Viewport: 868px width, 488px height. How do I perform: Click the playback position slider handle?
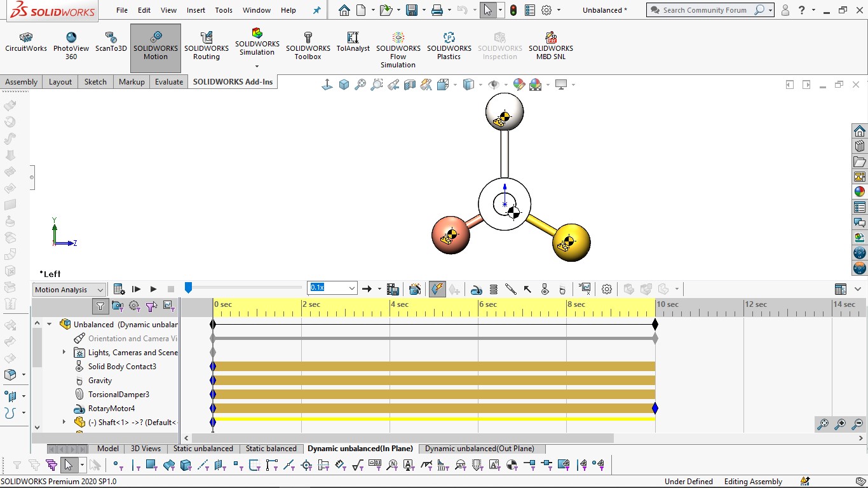[188, 288]
